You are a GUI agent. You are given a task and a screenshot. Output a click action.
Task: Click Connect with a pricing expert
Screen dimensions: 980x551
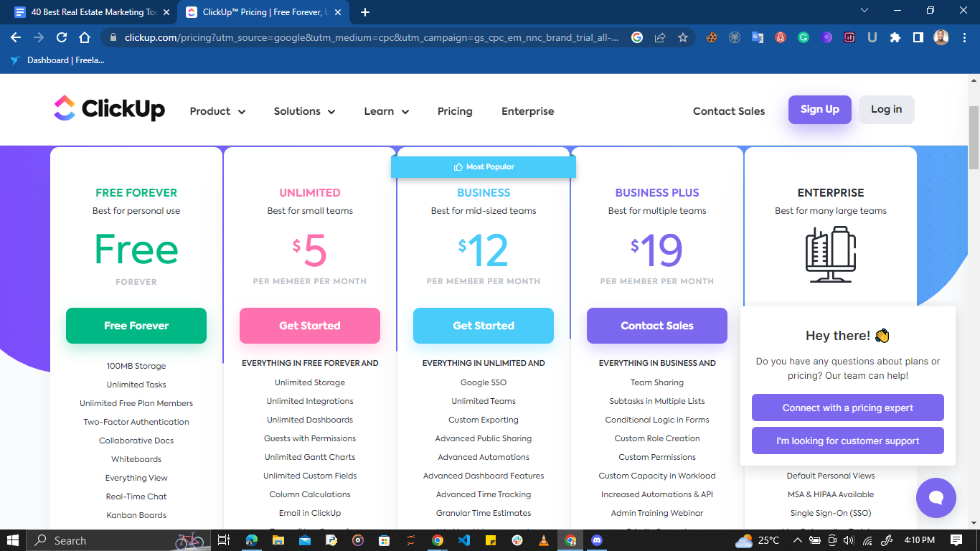pyautogui.click(x=848, y=408)
